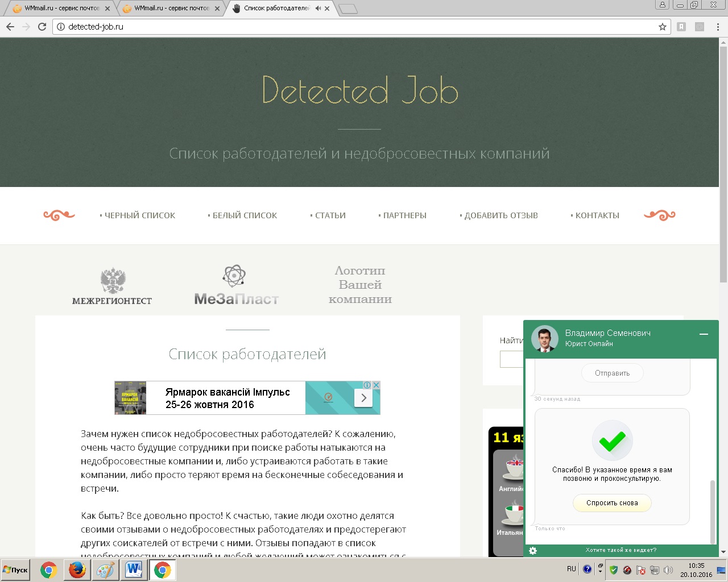Change the RU input language
Viewport: 728px width, 582px height.
pyautogui.click(x=572, y=569)
